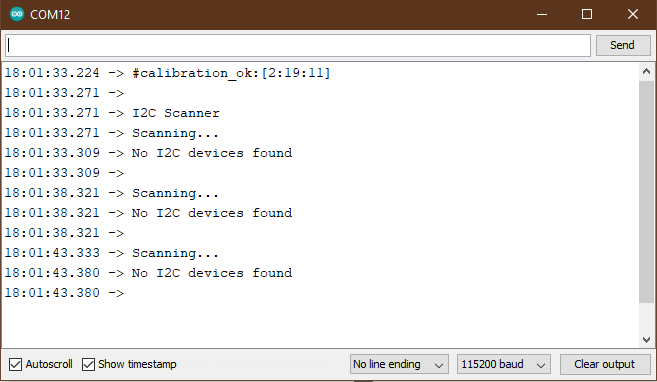Disable the Show timestamp checkbox
This screenshot has height=382, width=657.
click(88, 364)
